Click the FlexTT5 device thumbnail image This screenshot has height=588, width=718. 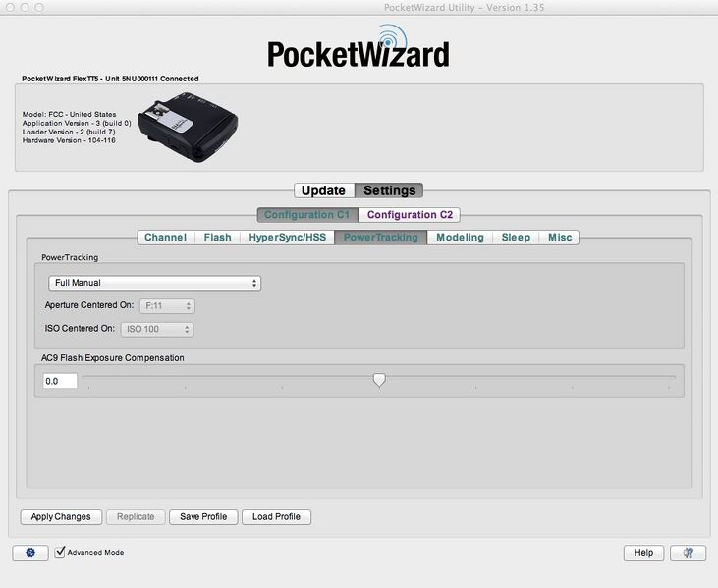pyautogui.click(x=188, y=127)
